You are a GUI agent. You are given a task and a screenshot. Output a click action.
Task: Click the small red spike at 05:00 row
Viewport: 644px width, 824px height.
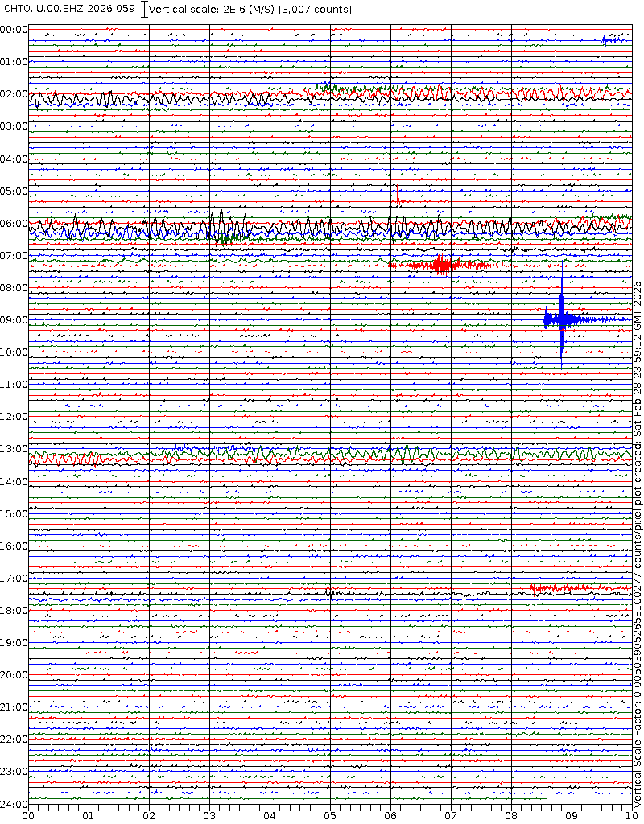[x=397, y=195]
